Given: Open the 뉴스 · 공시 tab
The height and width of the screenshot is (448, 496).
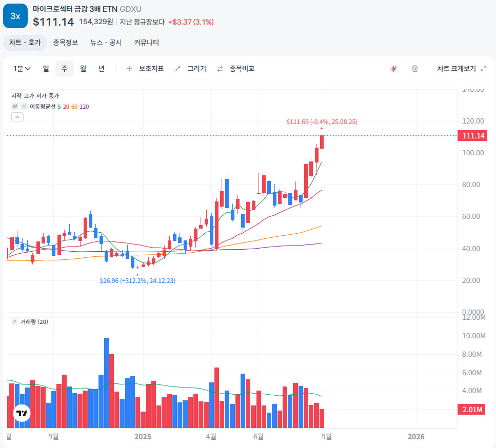Looking at the screenshot, I should [x=106, y=43].
